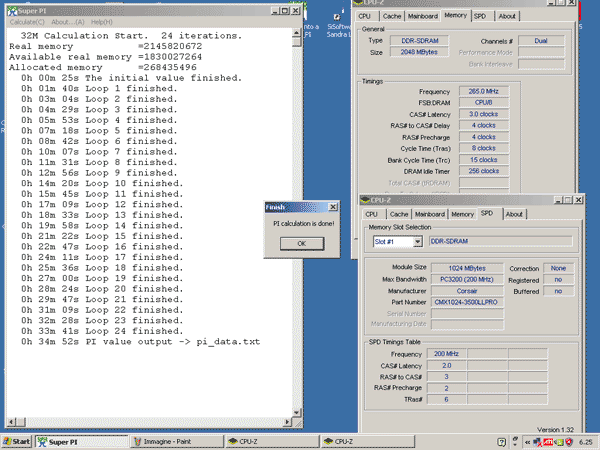Click the SPD Timings Frequency value 200 MHz
600x450 pixels.
point(446,354)
